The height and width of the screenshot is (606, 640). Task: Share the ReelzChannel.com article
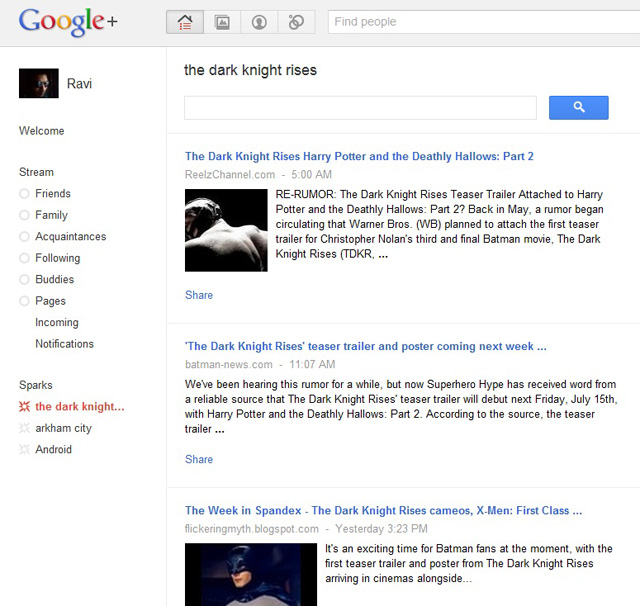(199, 295)
